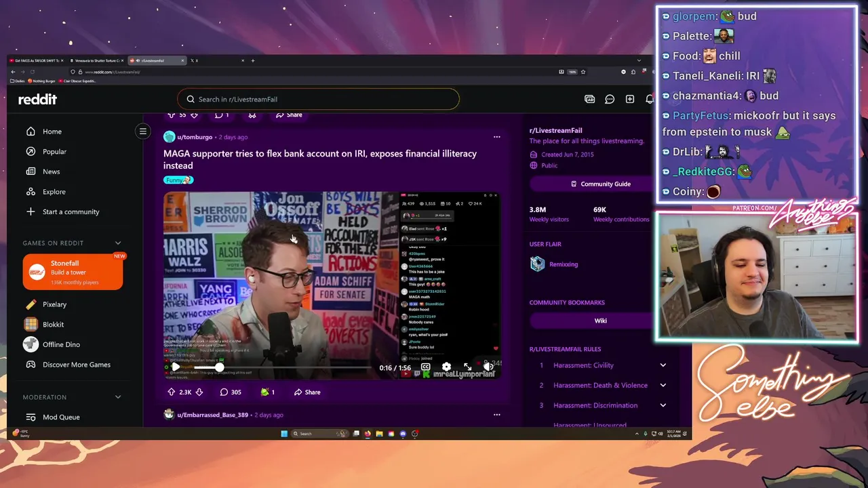The width and height of the screenshot is (868, 488).
Task: Open options on the u/Embarrassed_Base_389 post
Action: click(497, 415)
